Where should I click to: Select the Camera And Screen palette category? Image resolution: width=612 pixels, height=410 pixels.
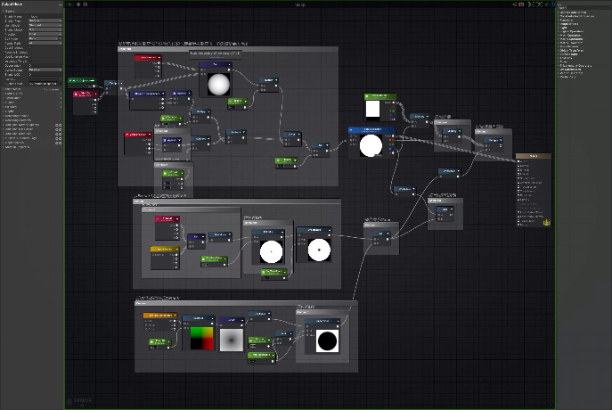tap(572, 12)
